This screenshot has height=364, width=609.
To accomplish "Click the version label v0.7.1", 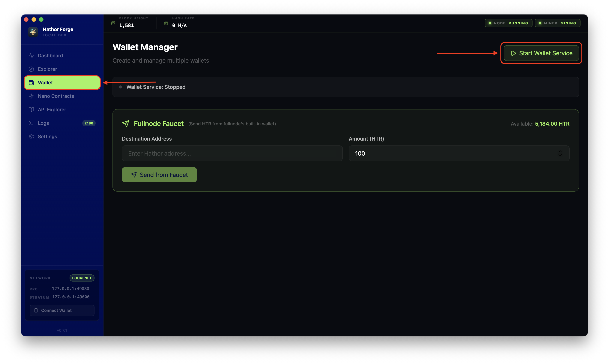I will (62, 330).
